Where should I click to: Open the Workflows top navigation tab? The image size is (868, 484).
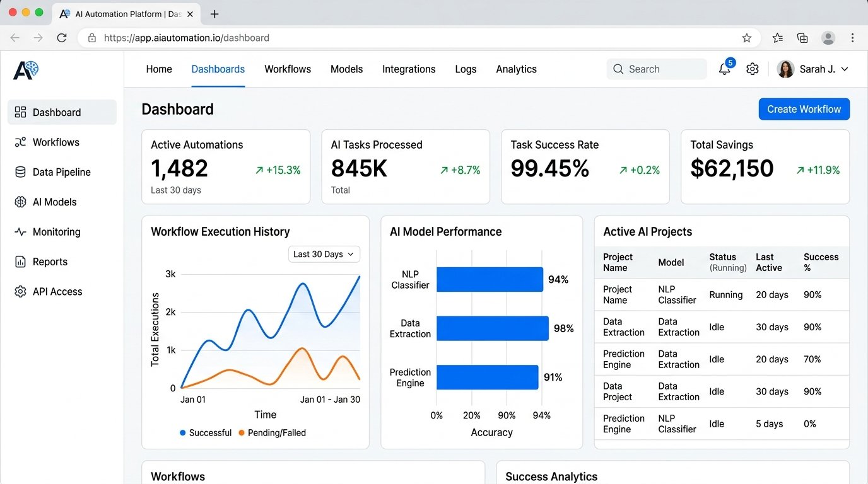coord(288,69)
